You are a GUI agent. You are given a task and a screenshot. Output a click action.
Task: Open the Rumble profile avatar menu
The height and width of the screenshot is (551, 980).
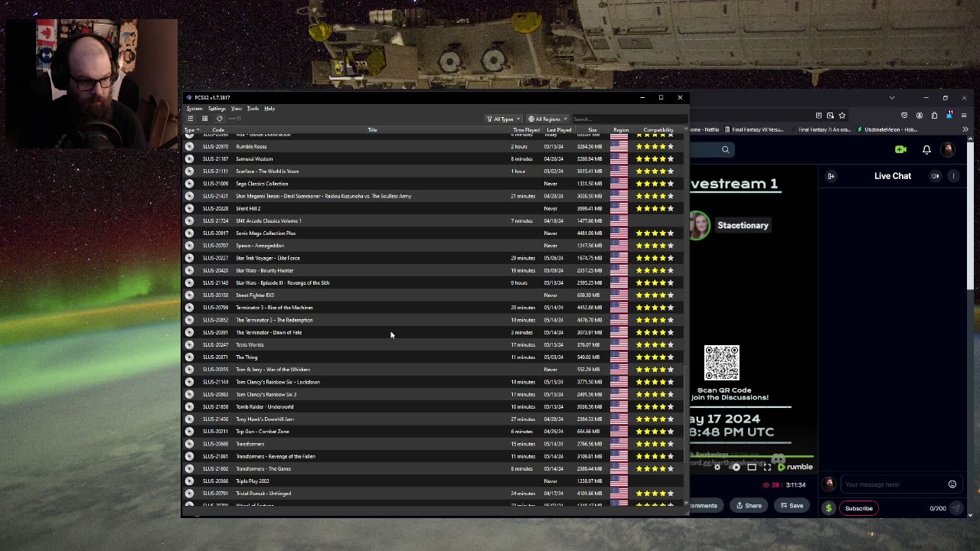click(x=949, y=149)
